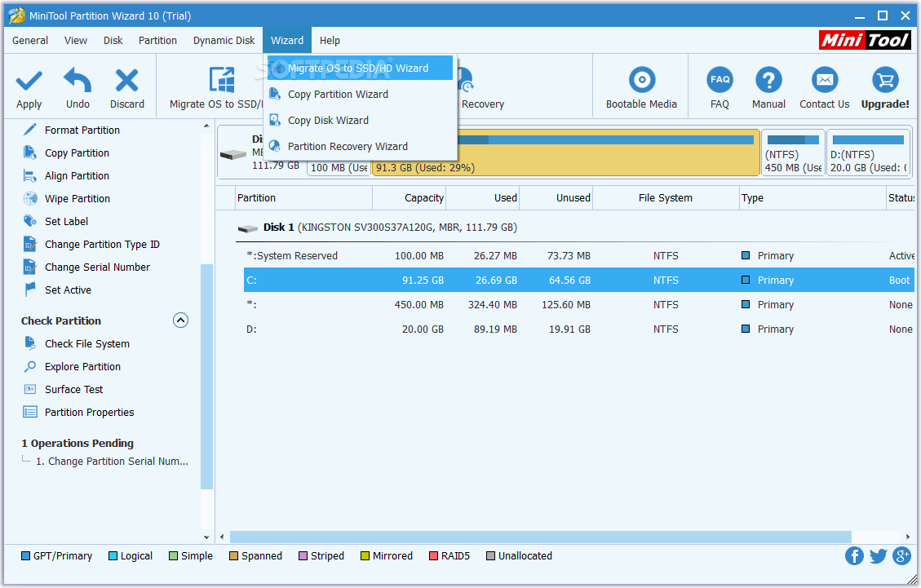
Task: Choose Change Serial Number
Action: click(98, 267)
